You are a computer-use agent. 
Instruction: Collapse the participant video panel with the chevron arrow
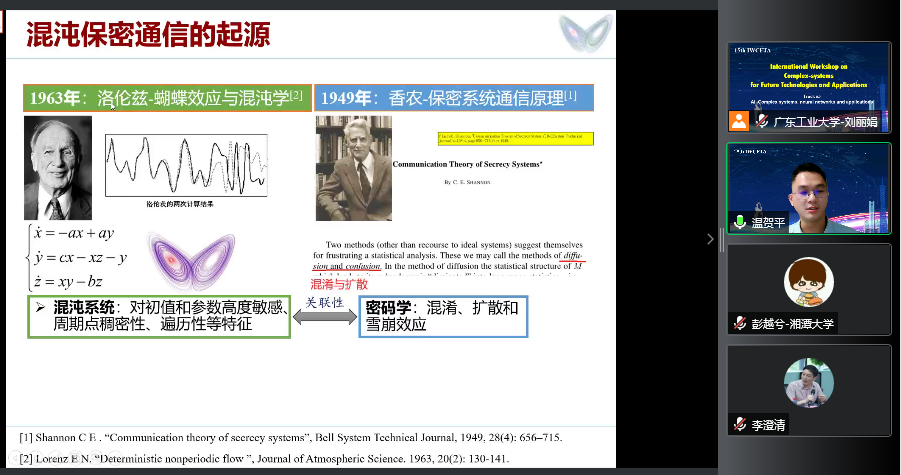click(710, 239)
